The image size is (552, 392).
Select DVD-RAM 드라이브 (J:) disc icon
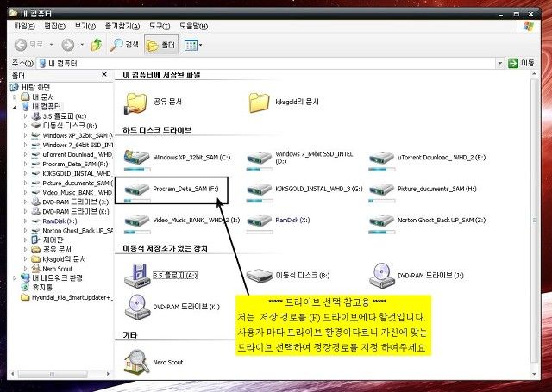click(x=382, y=276)
